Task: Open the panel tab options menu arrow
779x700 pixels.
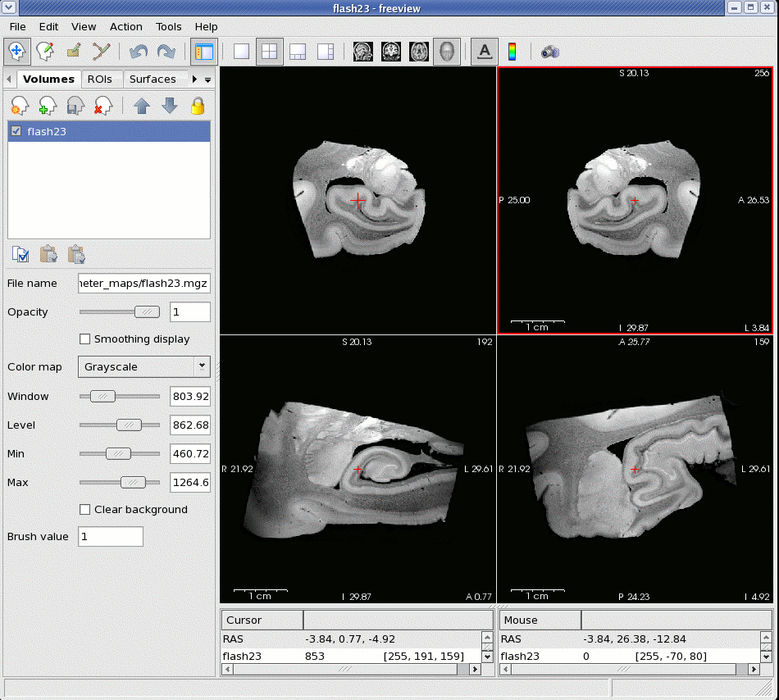Action: pyautogui.click(x=207, y=80)
